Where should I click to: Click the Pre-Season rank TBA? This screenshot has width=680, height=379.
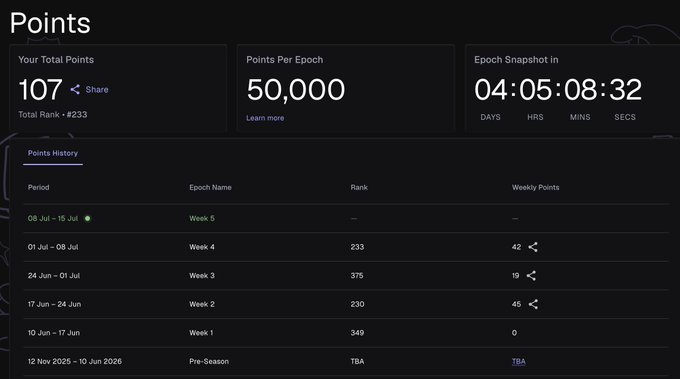[357, 361]
